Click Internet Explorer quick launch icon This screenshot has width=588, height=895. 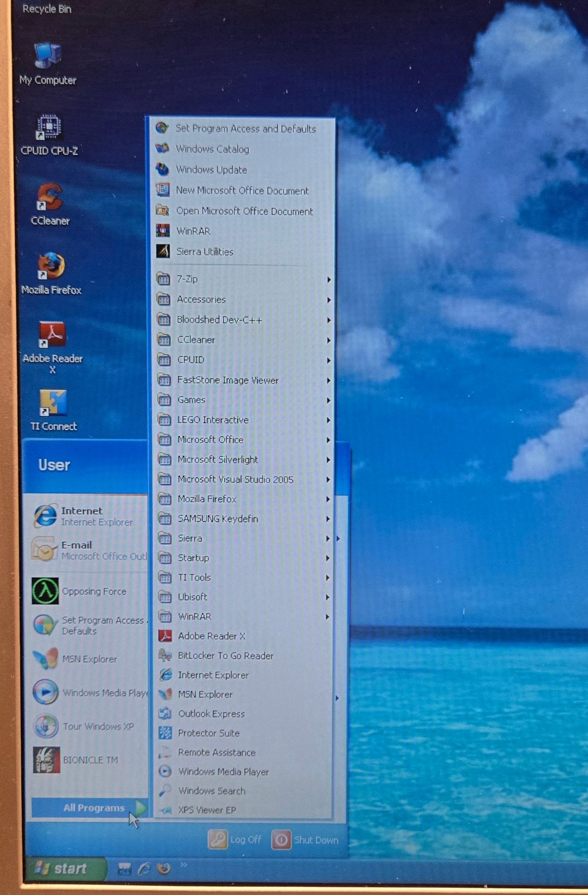tap(144, 868)
